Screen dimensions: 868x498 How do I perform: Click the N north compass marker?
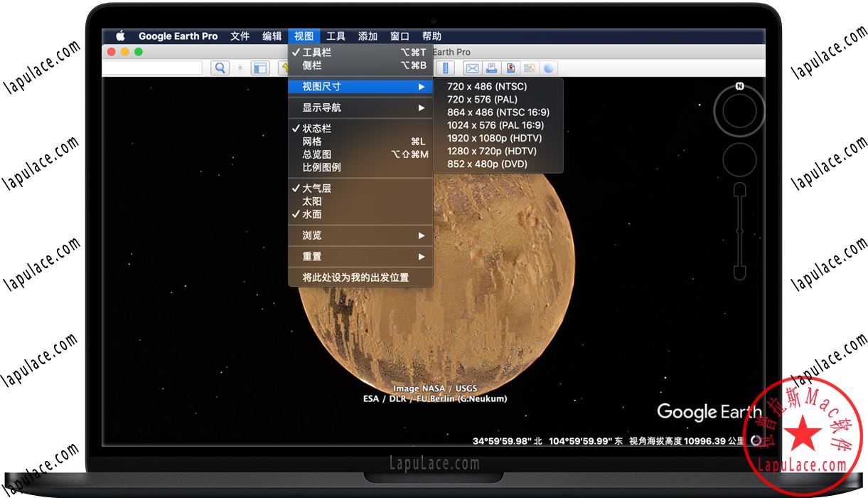point(739,87)
